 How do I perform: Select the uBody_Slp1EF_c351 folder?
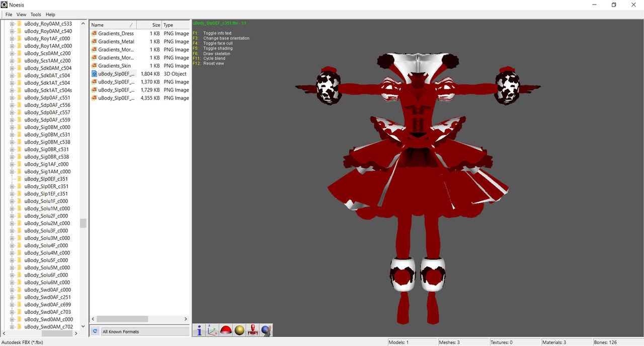[x=46, y=193]
